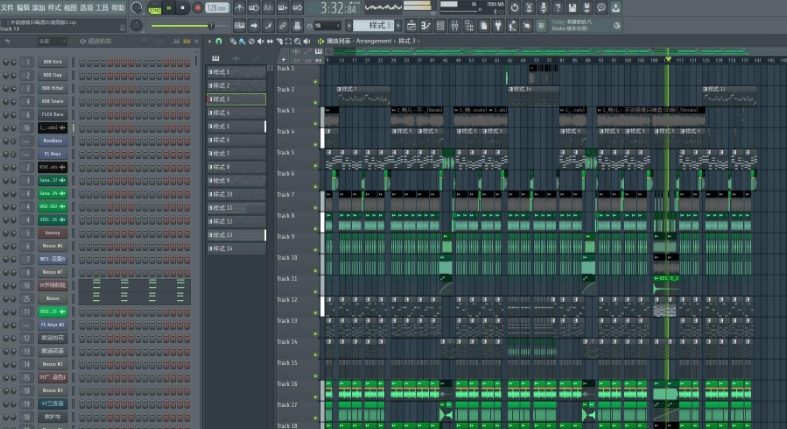This screenshot has width=787, height=429.
Task: Select the magnet snap icon in playlist toolbar
Action: (219, 41)
